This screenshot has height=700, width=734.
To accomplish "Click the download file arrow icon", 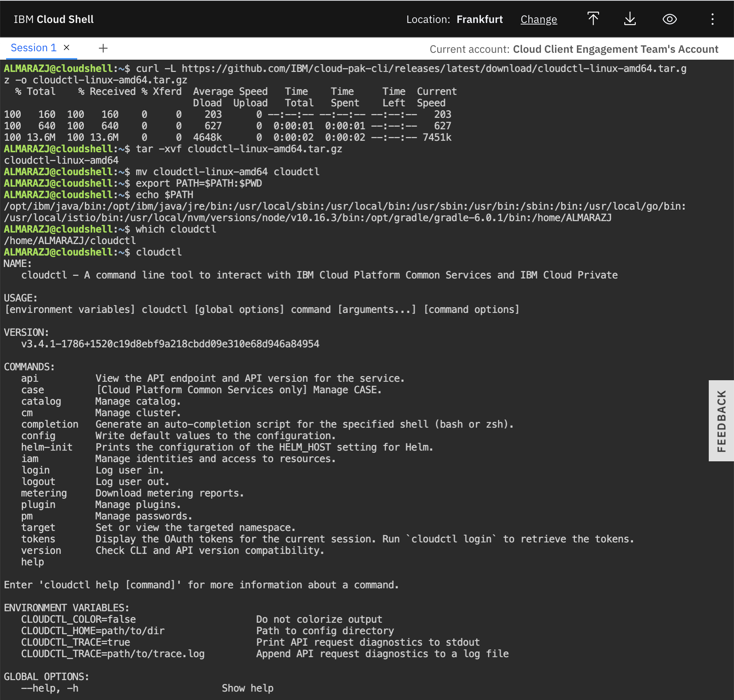I will click(x=630, y=19).
